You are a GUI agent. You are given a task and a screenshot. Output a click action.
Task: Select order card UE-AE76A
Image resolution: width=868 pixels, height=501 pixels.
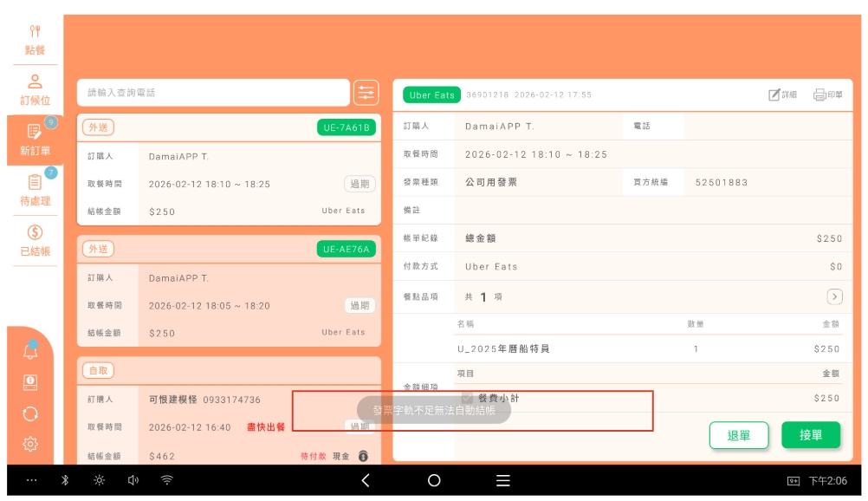coord(229,295)
